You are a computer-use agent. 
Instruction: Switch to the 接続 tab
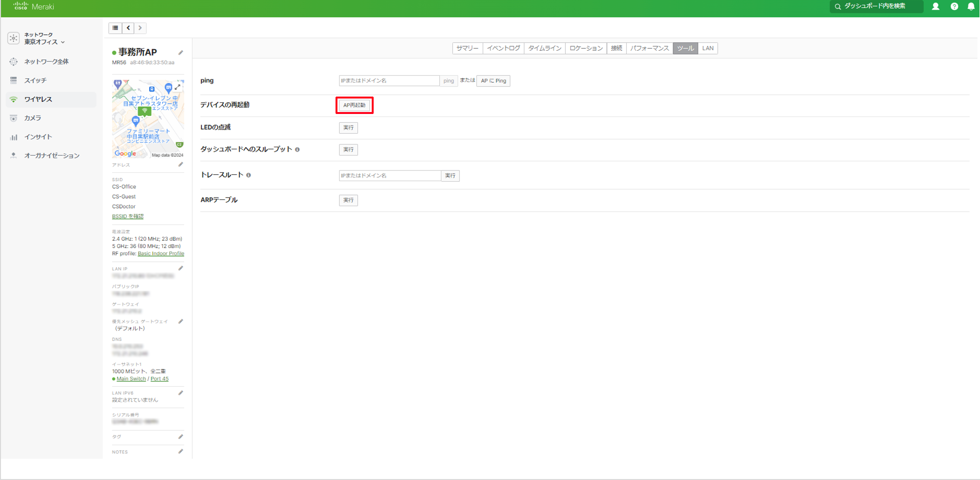tap(616, 48)
